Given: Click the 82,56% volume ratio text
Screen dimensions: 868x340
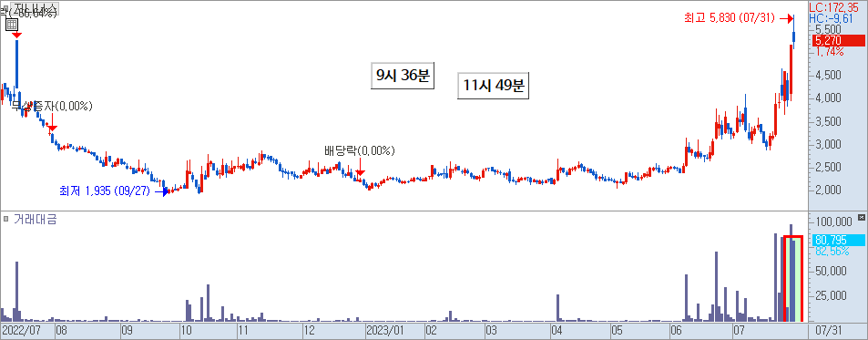Looking at the screenshot, I should point(832,252).
